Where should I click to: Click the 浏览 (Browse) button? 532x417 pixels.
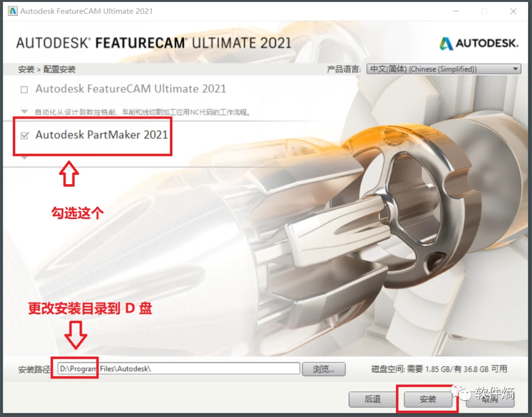(x=324, y=369)
